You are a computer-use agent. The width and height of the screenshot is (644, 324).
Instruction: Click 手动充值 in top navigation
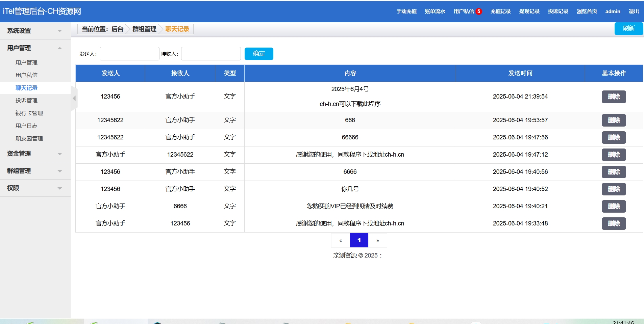(x=406, y=11)
